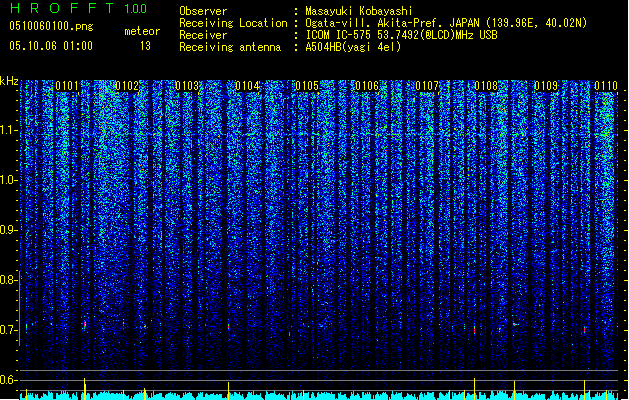This screenshot has height=400, width=629.
Task: Click the 1.0 kHz axis tick label
Action: [x=8, y=180]
